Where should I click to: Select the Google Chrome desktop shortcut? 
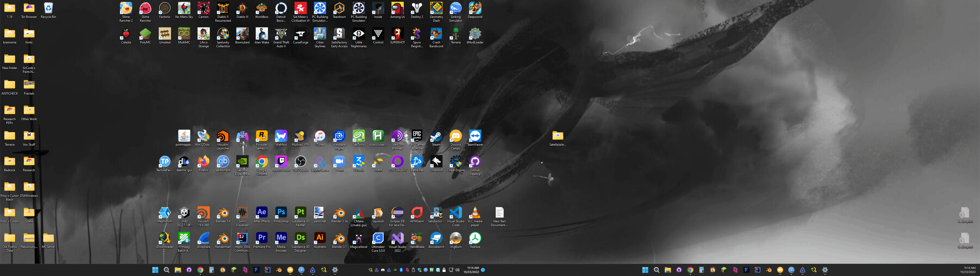click(262, 165)
